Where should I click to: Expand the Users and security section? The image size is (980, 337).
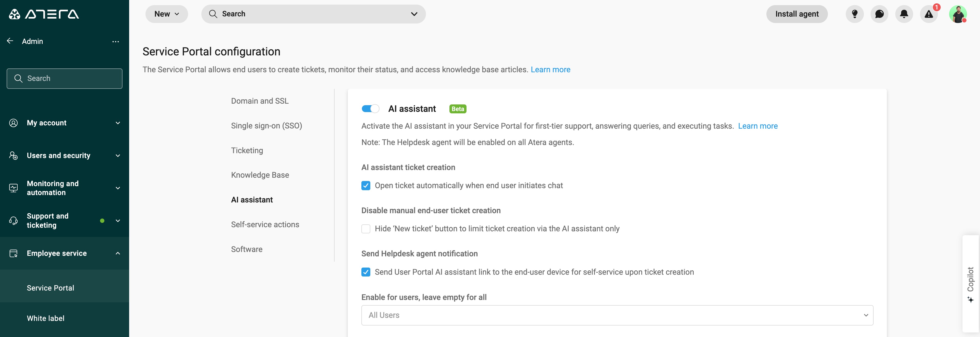118,155
